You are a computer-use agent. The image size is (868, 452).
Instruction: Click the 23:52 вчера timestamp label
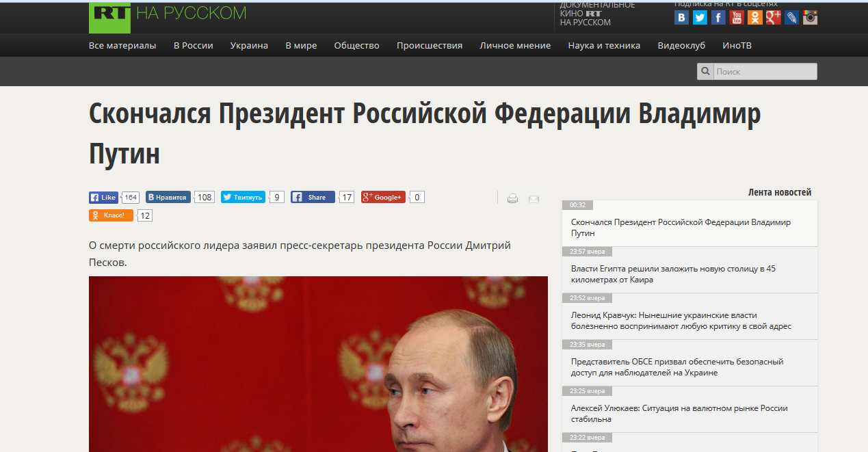click(x=587, y=298)
